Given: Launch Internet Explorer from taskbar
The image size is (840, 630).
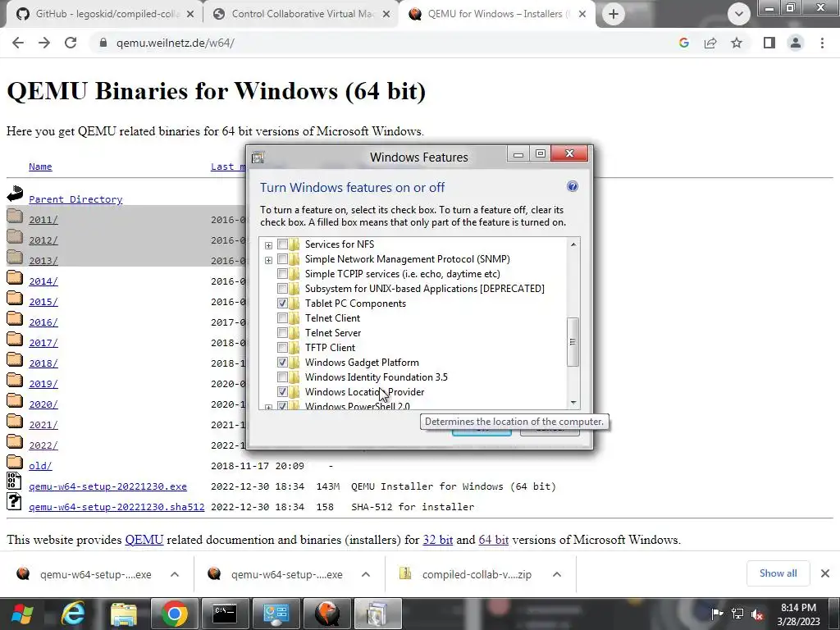Looking at the screenshot, I should coord(73,614).
